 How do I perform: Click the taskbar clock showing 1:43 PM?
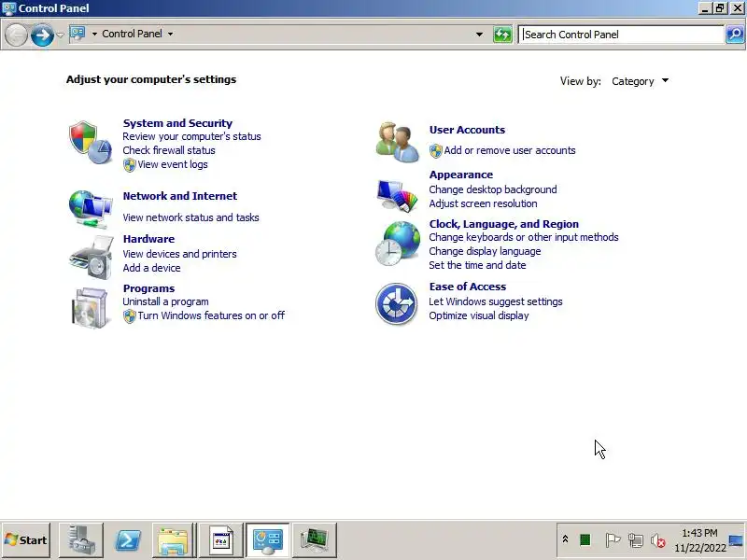(x=699, y=540)
